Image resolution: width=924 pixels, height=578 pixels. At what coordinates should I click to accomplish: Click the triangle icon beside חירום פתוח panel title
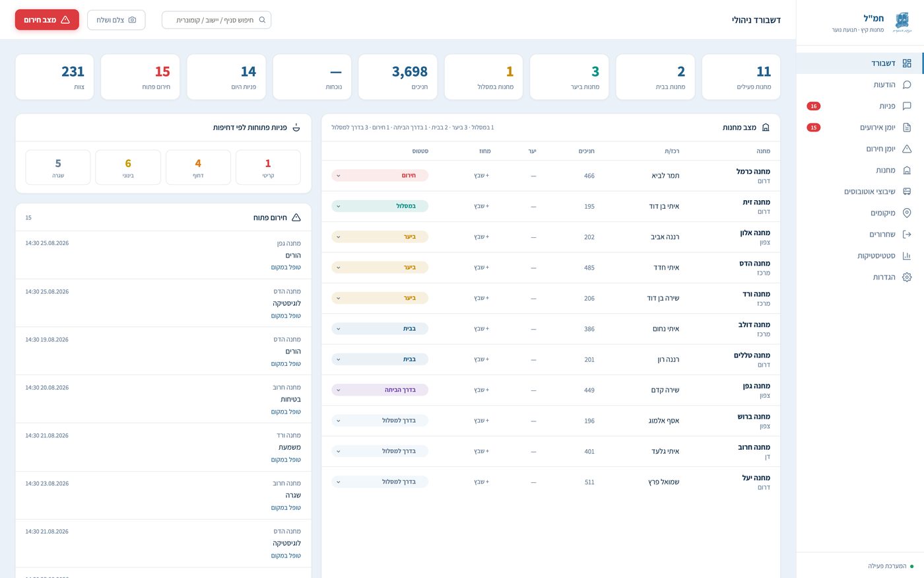[296, 217]
